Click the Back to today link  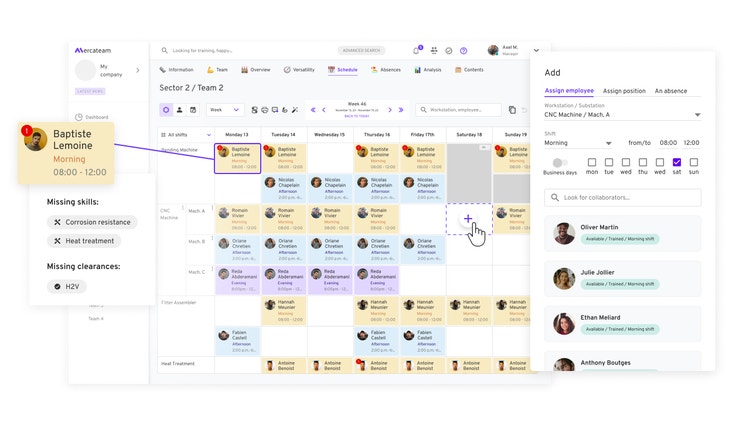tap(357, 116)
